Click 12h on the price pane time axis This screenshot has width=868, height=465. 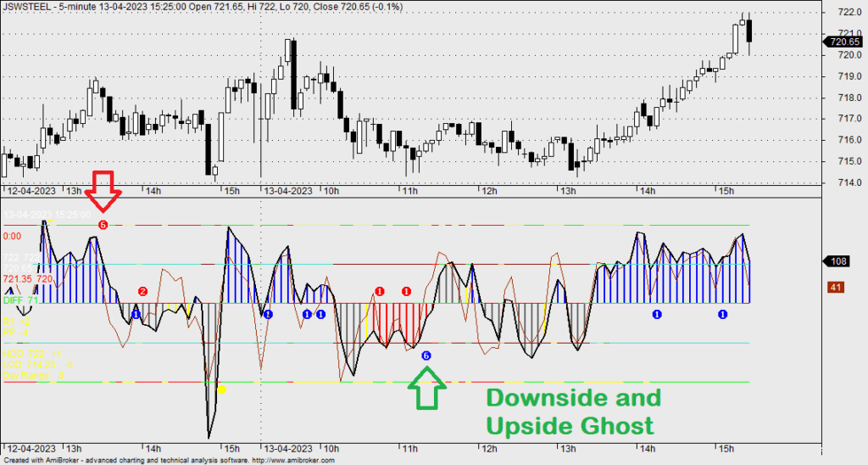(489, 191)
